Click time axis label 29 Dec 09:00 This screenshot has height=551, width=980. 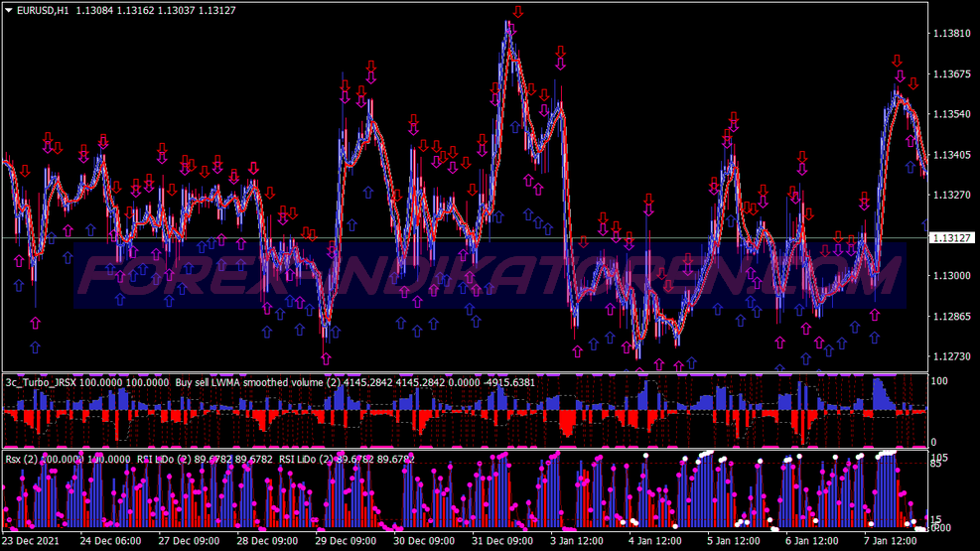pyautogui.click(x=346, y=540)
